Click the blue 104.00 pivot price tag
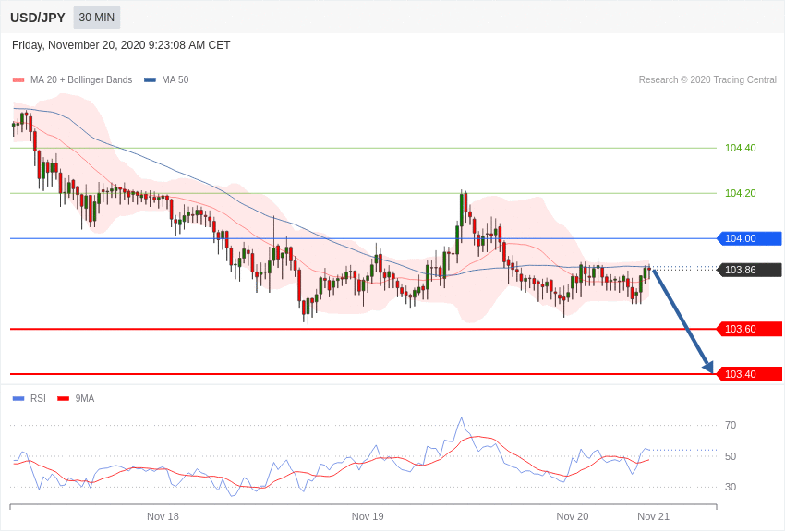Viewport: 785px width, 532px height. pyautogui.click(x=750, y=238)
